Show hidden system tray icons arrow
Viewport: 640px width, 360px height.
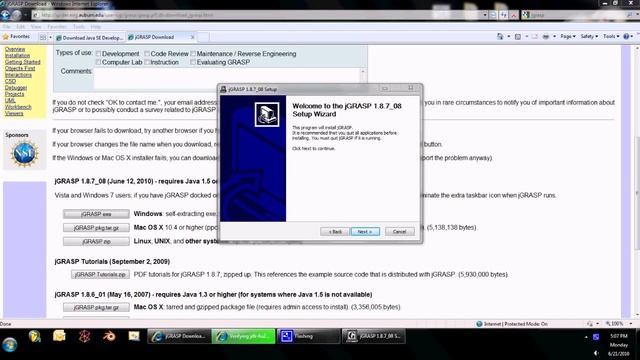[586, 337]
